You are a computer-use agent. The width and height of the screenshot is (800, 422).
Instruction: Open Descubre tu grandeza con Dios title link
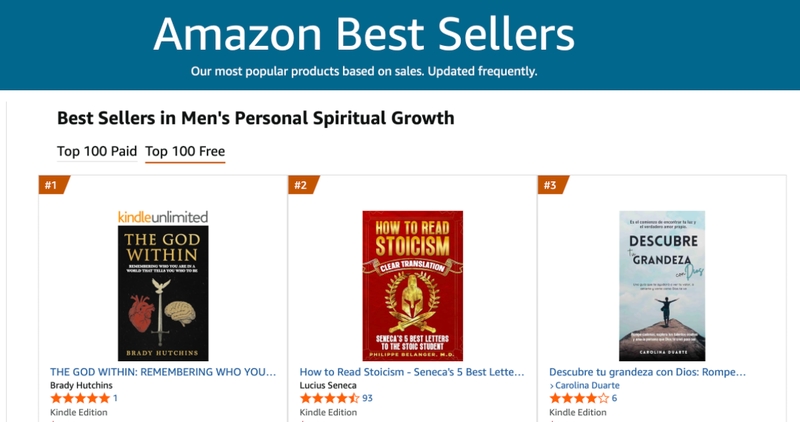click(x=648, y=372)
